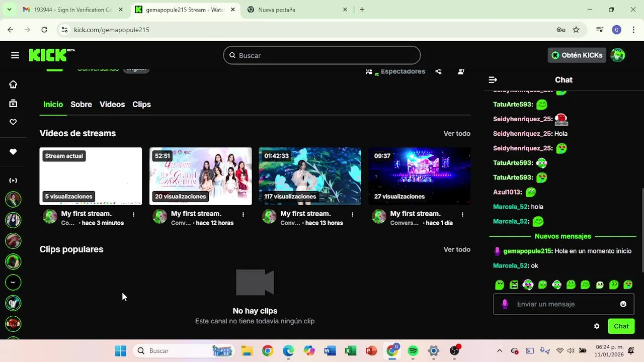This screenshot has height=362, width=644.
Task: Open File Explorer from taskbar
Action: tap(247, 351)
